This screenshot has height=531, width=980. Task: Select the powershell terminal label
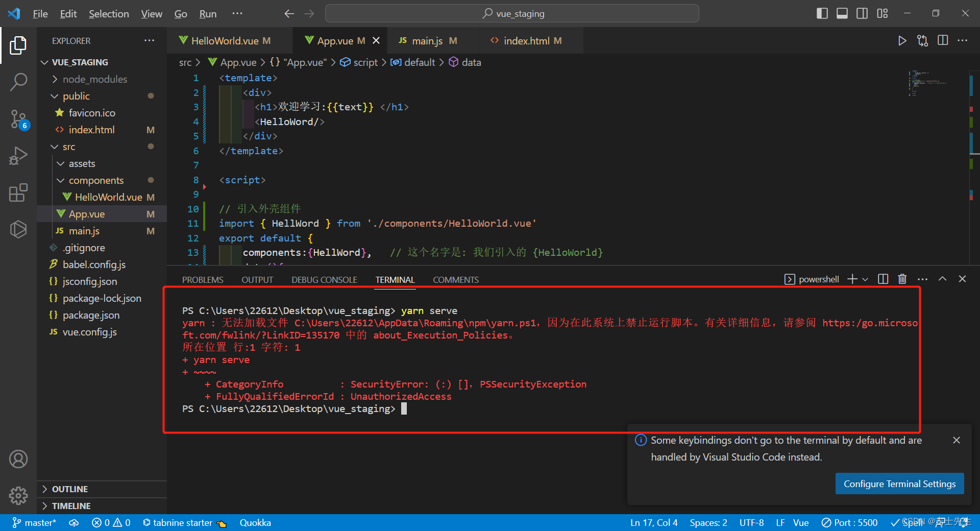coord(812,279)
